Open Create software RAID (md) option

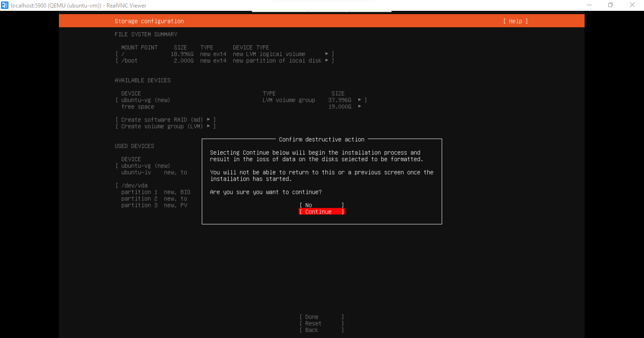[165, 120]
